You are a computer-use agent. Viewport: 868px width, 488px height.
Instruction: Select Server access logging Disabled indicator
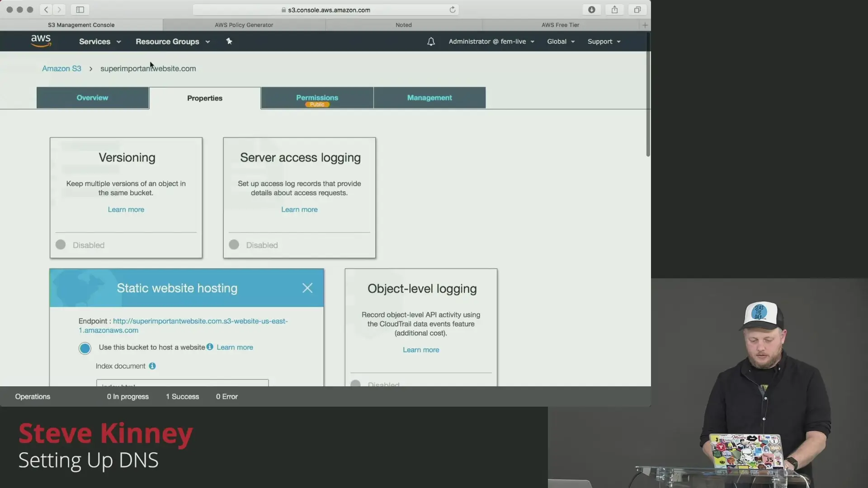[234, 244]
